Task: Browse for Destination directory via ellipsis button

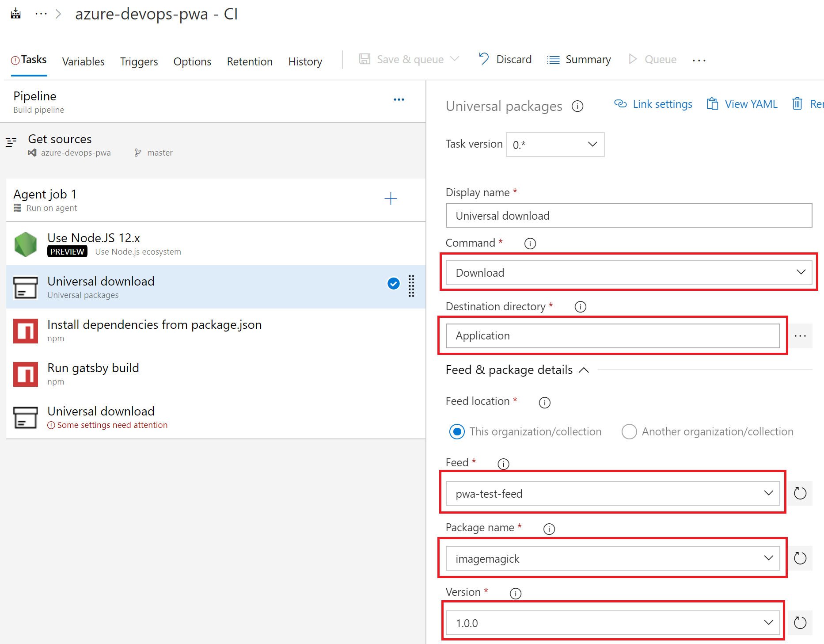Action: point(800,336)
